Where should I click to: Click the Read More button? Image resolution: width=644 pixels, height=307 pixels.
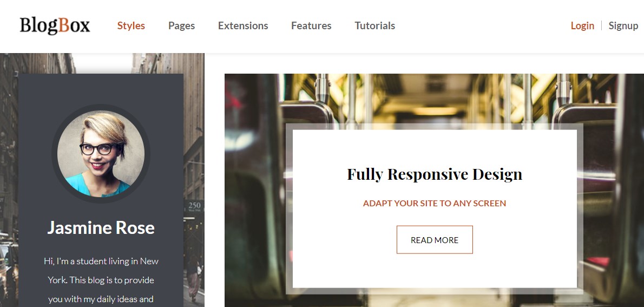(435, 240)
